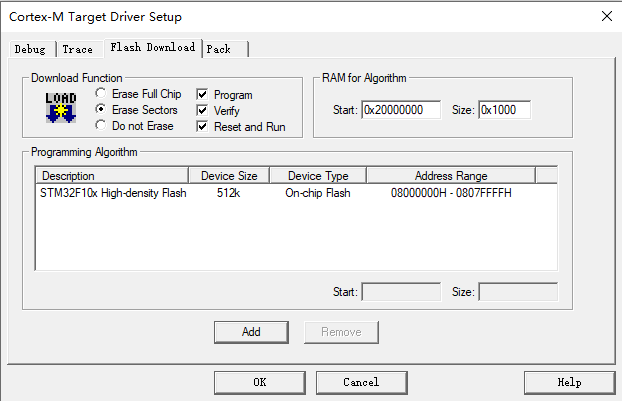
Task: Click the 512k device size cell
Action: (x=228, y=193)
